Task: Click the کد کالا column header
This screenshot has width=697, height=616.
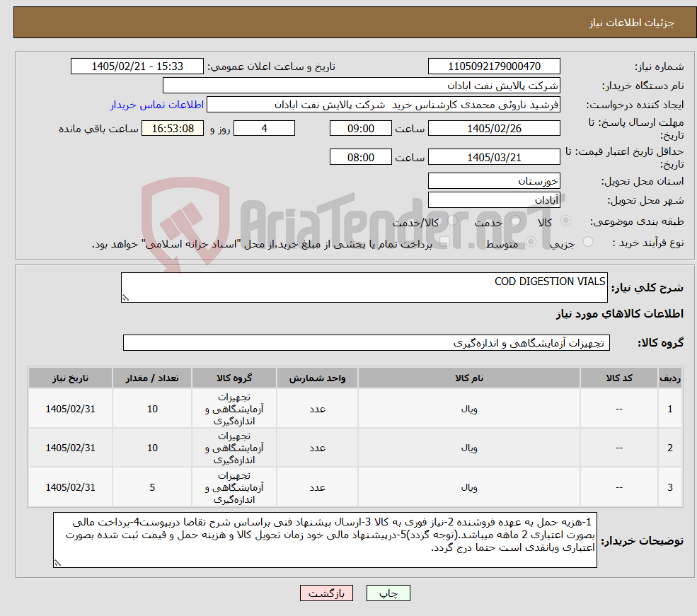Action: (618, 378)
